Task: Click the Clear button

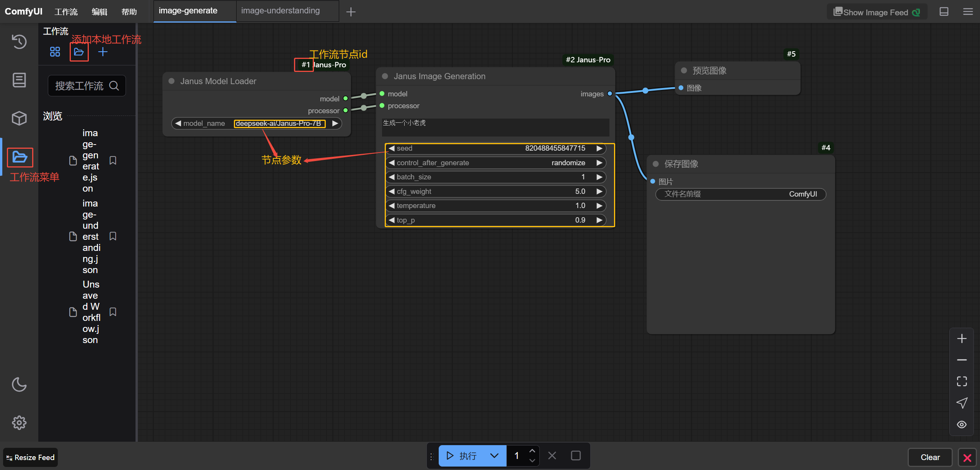Action: click(x=930, y=457)
